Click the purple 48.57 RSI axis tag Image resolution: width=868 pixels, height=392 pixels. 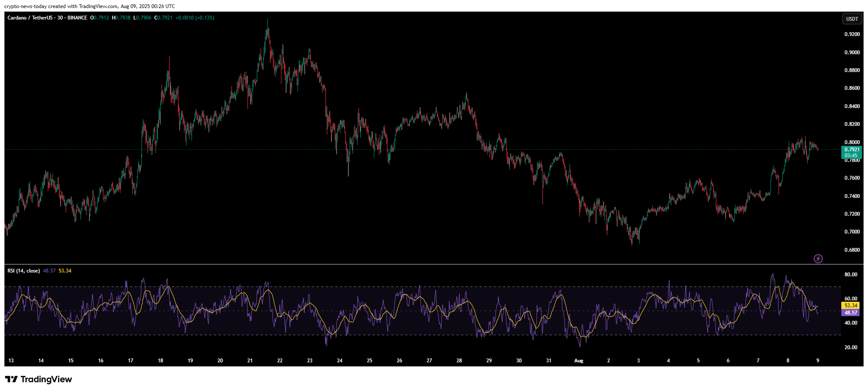851,313
